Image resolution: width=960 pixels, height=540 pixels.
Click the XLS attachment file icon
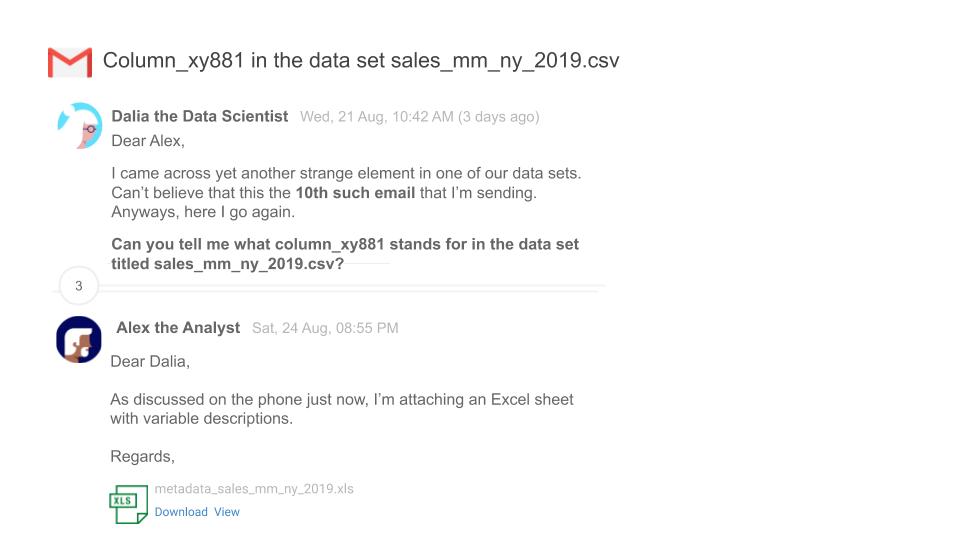[129, 504]
